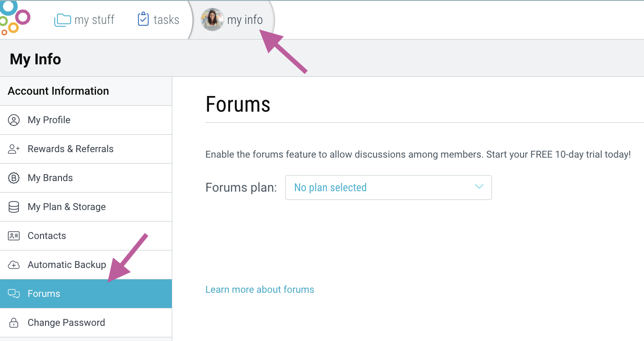Select Automatic Backup from sidebar menu

coord(67,265)
